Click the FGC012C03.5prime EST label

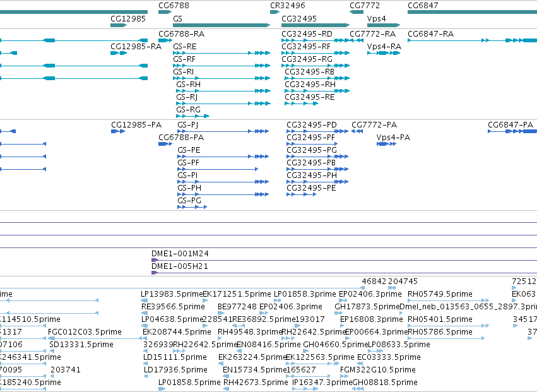85,332
